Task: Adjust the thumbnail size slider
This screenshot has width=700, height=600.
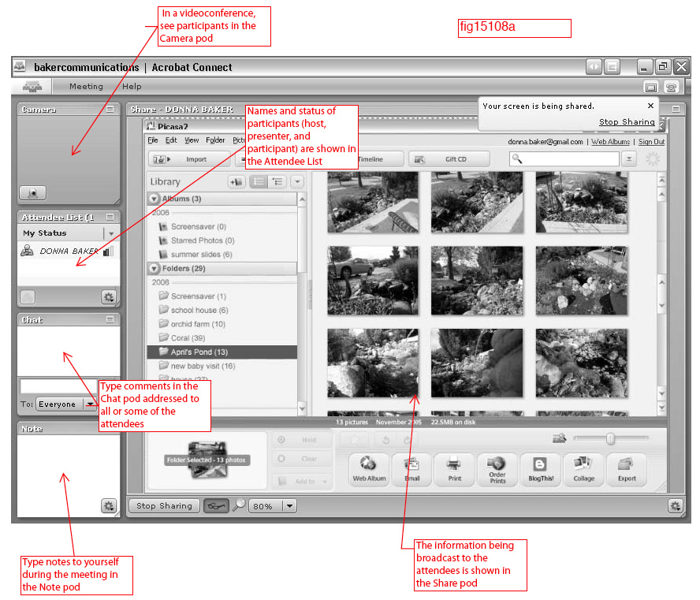Action: [x=609, y=438]
